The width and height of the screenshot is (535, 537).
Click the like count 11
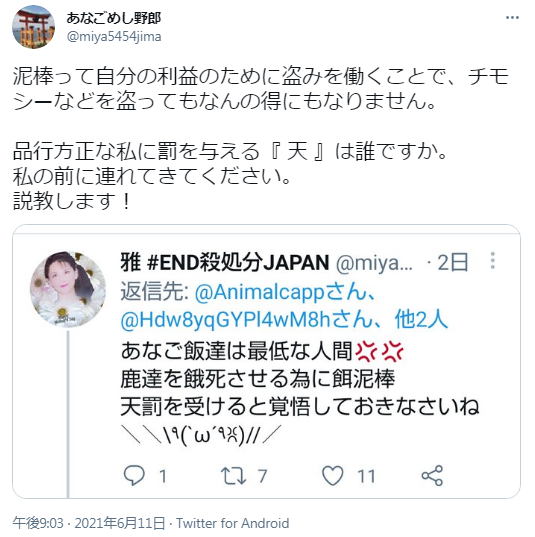(366, 476)
